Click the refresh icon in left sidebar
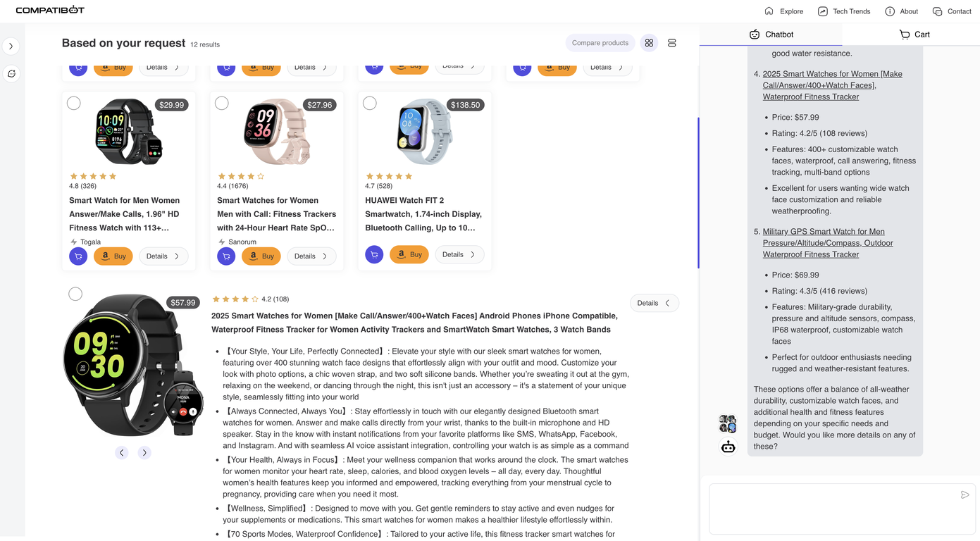The width and height of the screenshot is (980, 541). [11, 74]
